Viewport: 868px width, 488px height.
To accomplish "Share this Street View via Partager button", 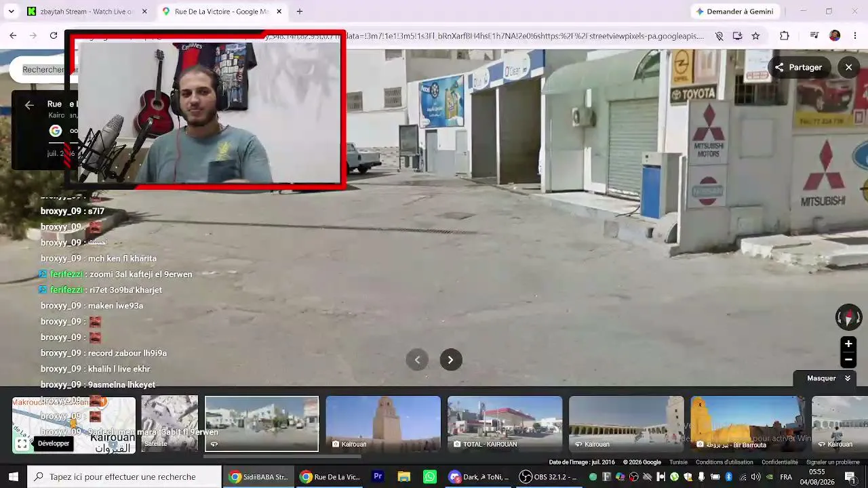I will pos(799,67).
